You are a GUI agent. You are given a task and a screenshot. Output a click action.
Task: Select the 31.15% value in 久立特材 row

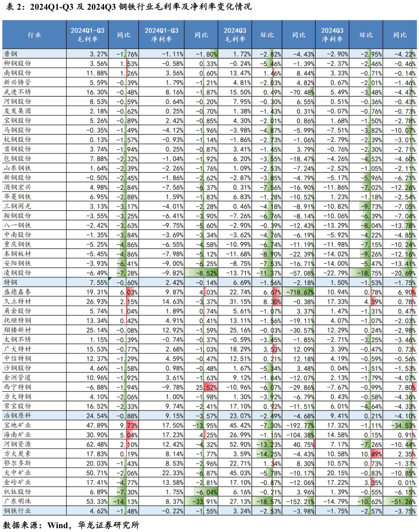click(235, 302)
